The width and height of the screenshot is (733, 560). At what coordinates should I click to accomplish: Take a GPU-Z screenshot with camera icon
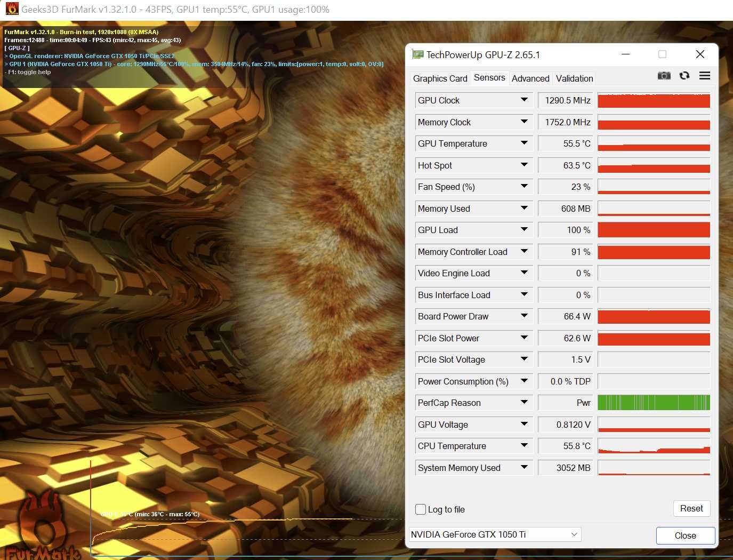664,76
